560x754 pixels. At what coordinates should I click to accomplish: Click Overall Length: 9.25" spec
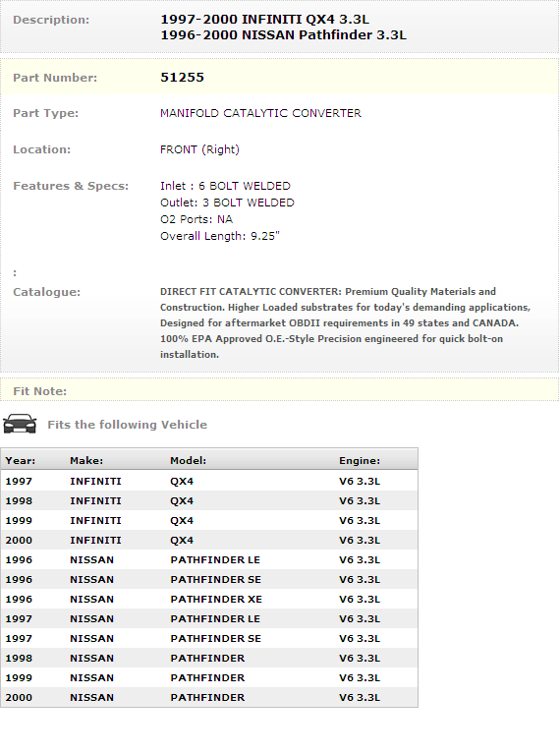tap(220, 237)
